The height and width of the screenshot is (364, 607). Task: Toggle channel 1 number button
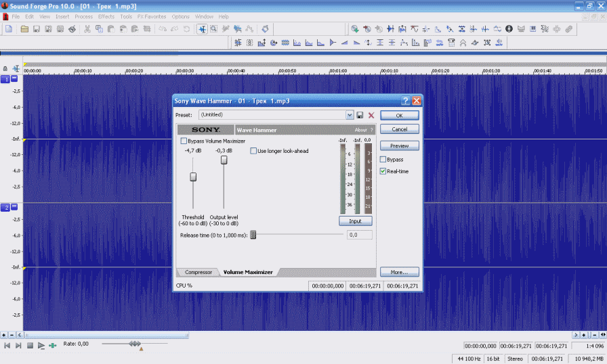pyautogui.click(x=5, y=79)
